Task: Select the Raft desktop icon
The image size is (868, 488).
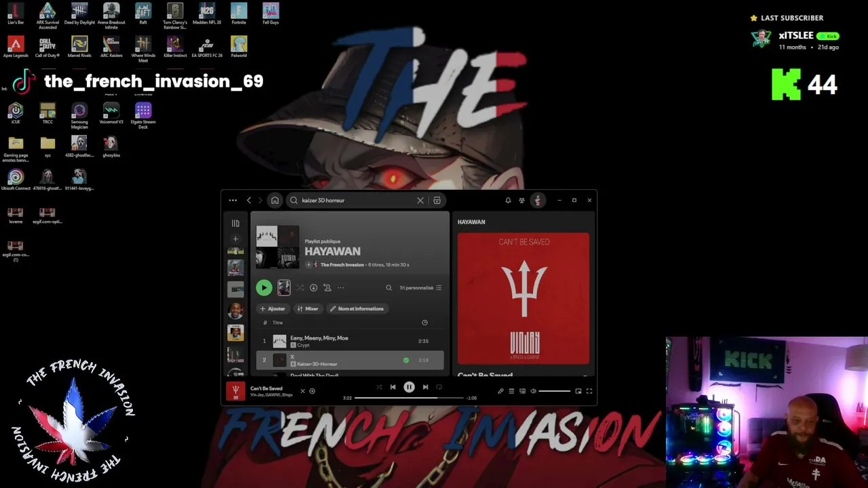Action: tap(143, 14)
